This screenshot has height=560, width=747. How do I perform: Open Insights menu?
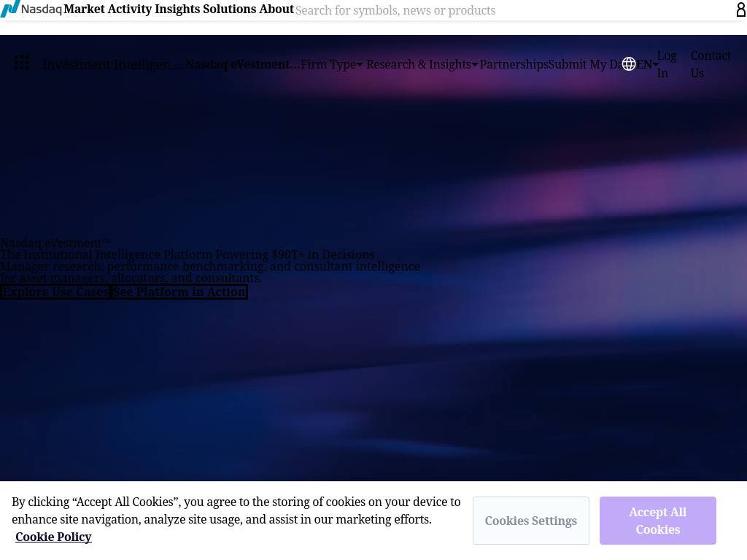pos(177,9)
